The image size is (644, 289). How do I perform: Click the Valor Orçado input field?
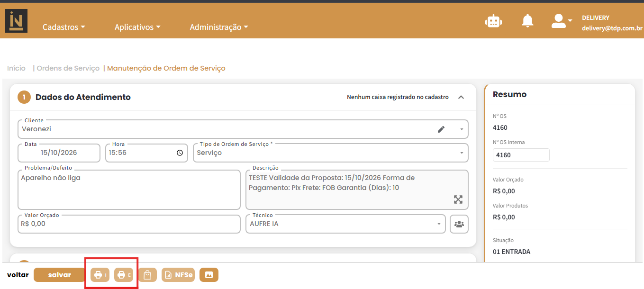coord(129,224)
